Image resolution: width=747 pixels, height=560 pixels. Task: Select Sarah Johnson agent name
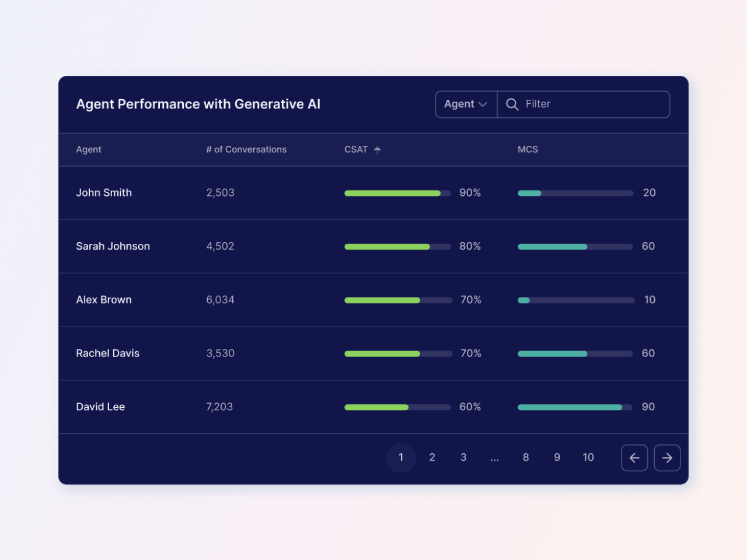click(x=113, y=247)
